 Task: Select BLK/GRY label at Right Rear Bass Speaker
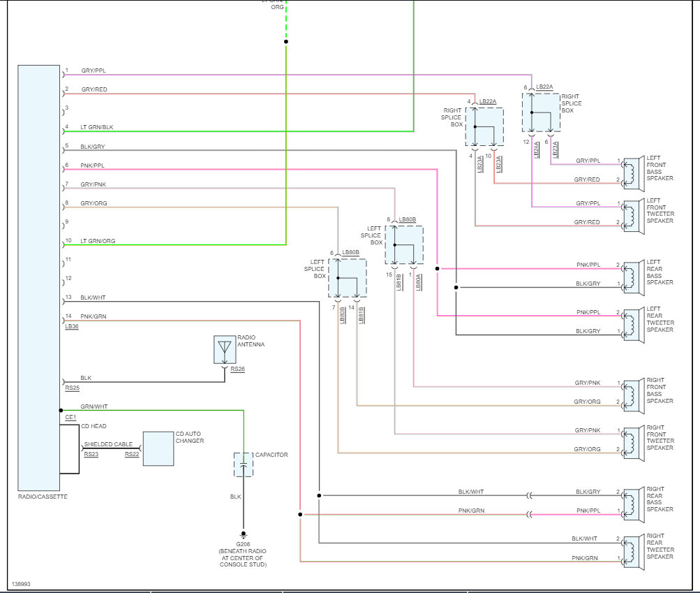coord(588,492)
